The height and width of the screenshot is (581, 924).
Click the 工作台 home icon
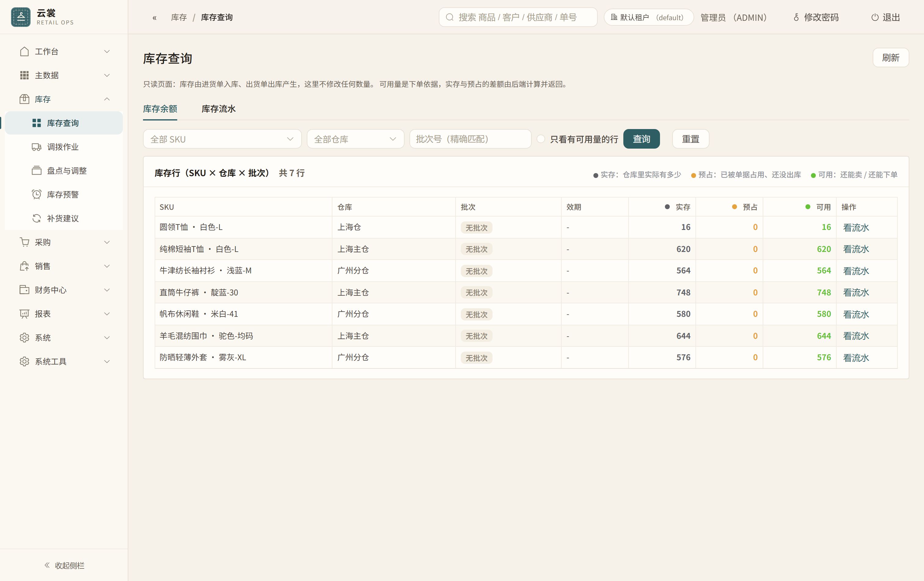point(24,51)
